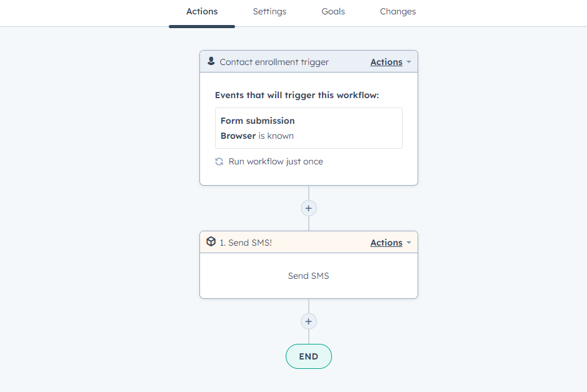The image size is (587, 392).
Task: Open Actions menu on Send SMS! card
Action: 386,243
